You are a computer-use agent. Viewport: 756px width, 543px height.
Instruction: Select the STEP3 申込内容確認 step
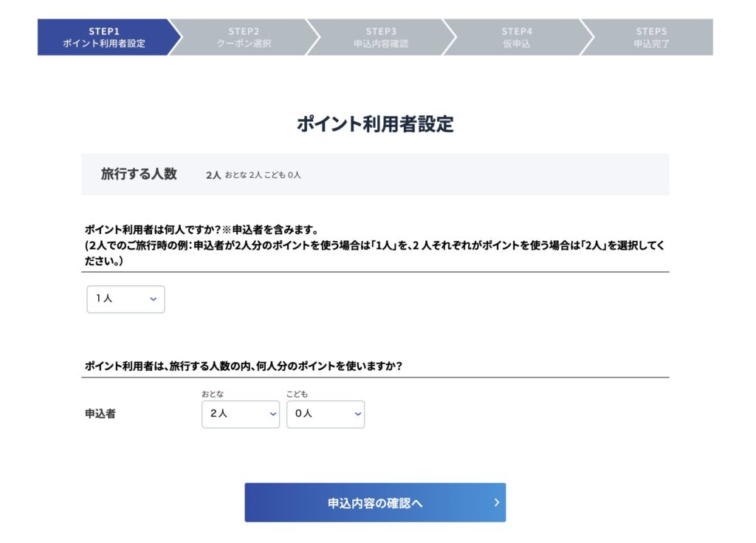pos(380,37)
